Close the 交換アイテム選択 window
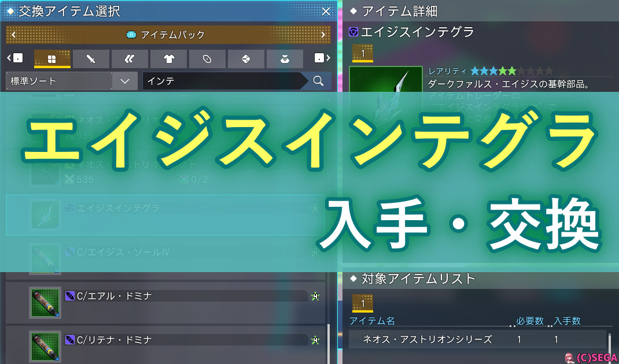Viewport: 619px width, 364px height. tap(326, 12)
